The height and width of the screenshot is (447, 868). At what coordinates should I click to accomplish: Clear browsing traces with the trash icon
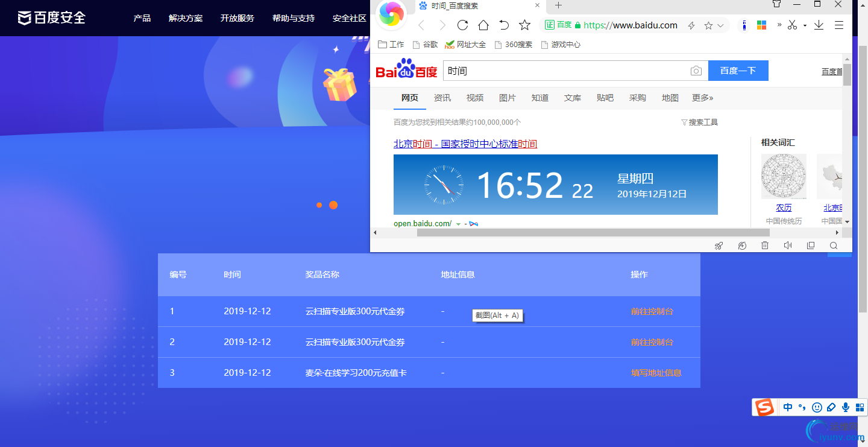(765, 246)
